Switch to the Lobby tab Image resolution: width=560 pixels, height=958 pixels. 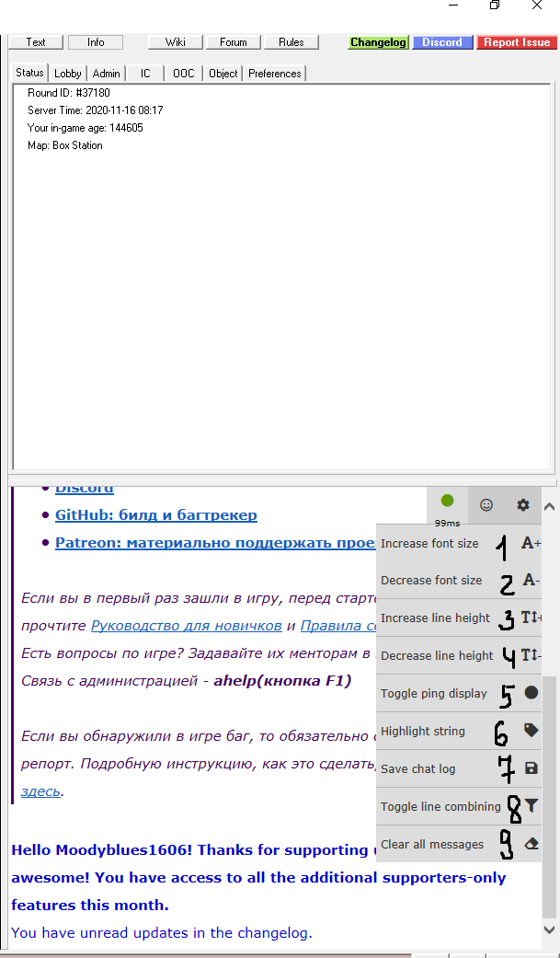click(x=68, y=74)
